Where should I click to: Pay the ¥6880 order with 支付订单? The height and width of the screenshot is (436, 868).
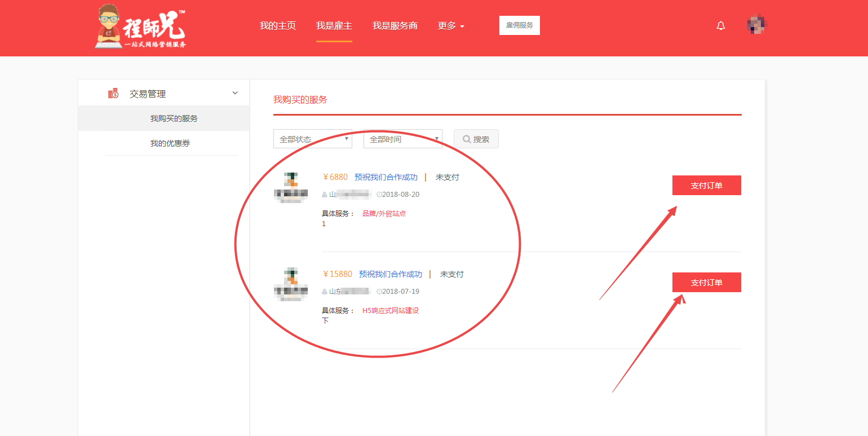coord(706,186)
